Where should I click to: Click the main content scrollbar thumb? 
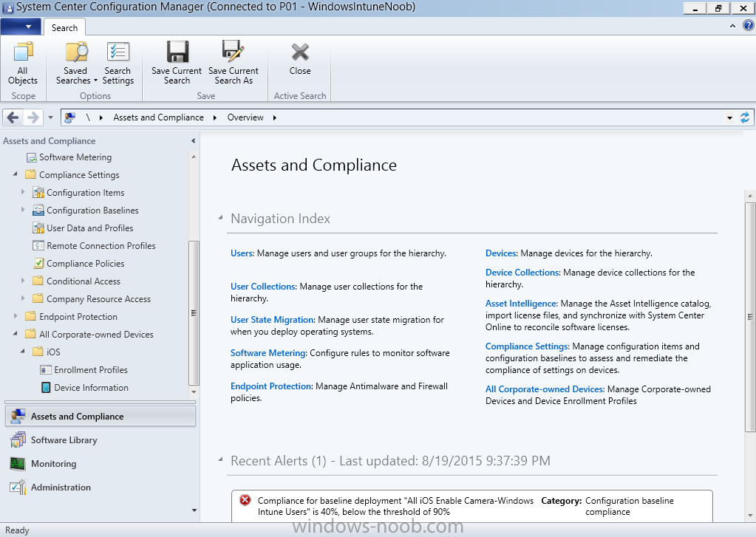coord(750,317)
